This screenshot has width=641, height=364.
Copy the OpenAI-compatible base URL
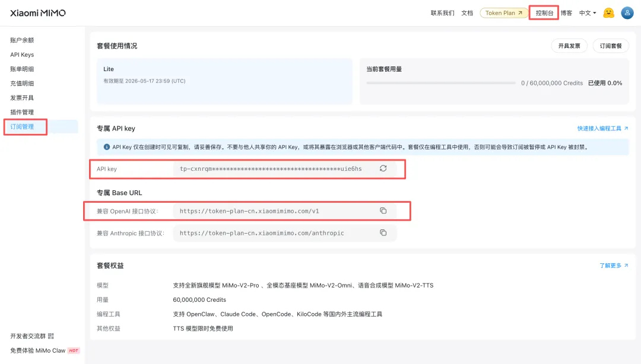[383, 211]
